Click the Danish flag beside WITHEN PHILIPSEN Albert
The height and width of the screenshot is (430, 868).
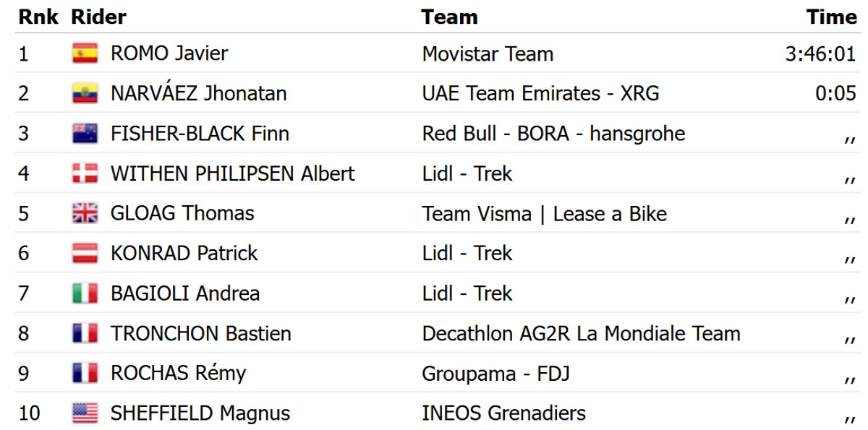coord(85,173)
